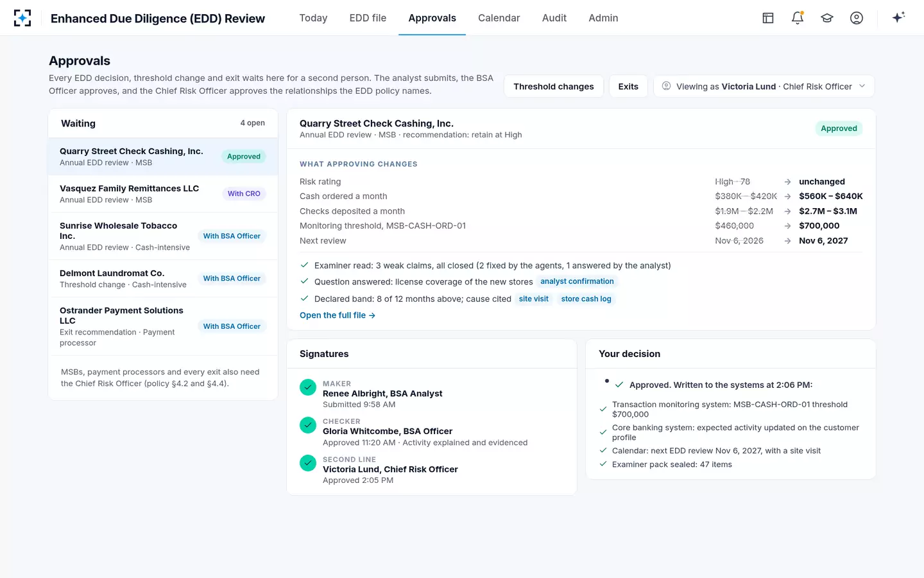Open the Delmont Laundromat Co. threshold change
Screen dimensions: 924x578
[x=163, y=279]
